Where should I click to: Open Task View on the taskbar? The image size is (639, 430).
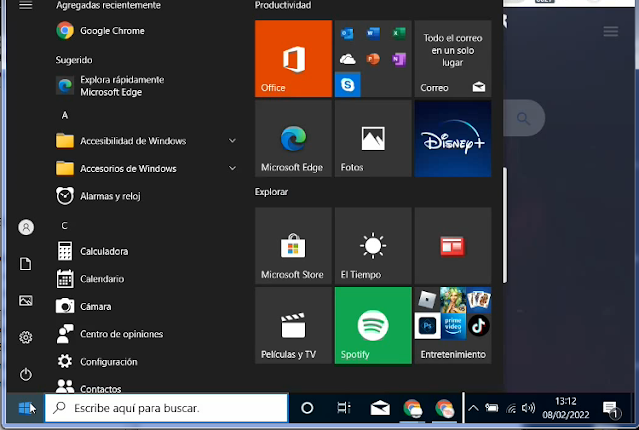point(344,408)
